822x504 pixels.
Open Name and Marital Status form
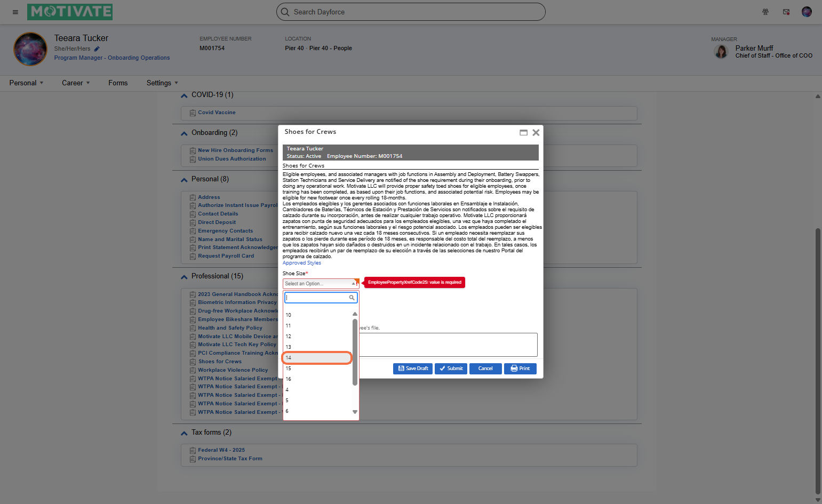[x=230, y=239]
